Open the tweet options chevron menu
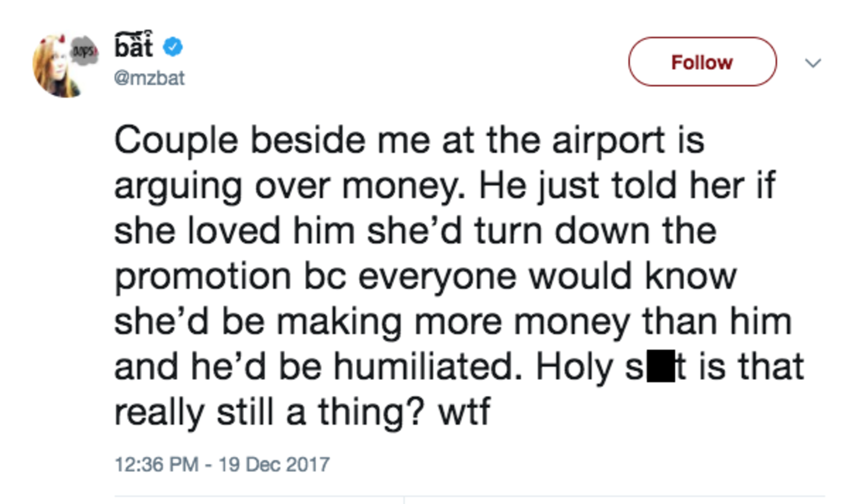Screen dimensions: 862x504 [813, 62]
